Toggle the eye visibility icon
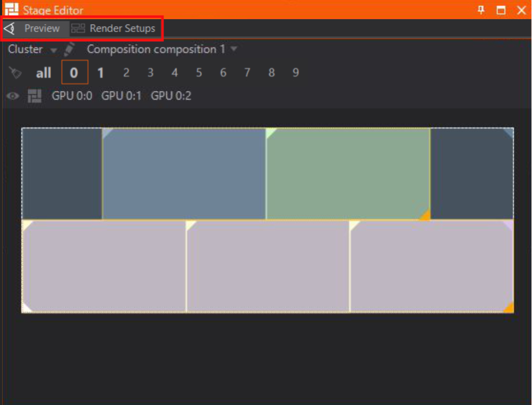 (x=13, y=96)
